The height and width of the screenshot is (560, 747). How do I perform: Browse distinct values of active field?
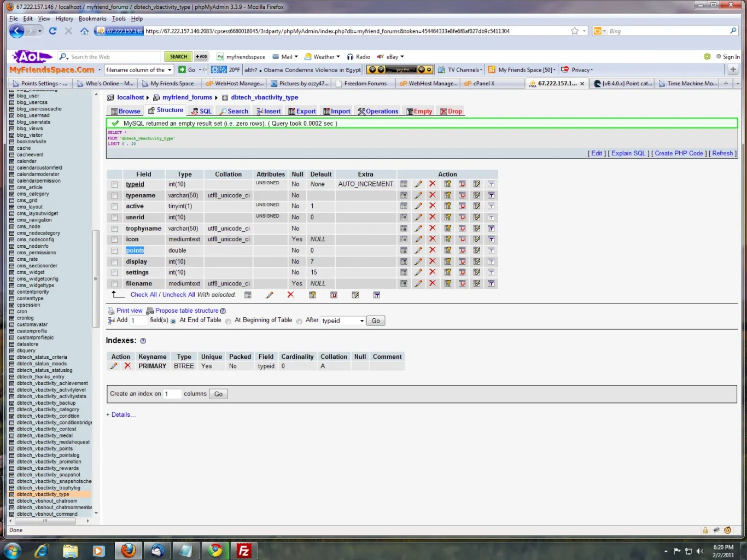coord(404,206)
